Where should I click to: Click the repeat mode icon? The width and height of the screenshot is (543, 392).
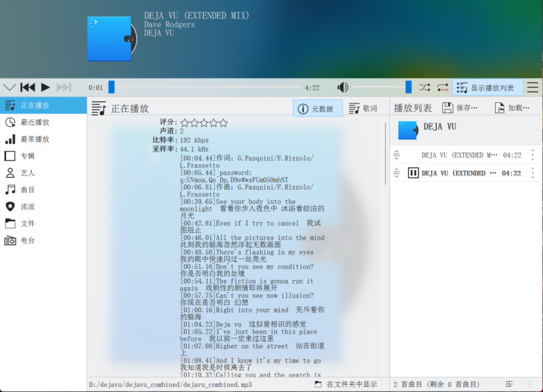pos(442,87)
